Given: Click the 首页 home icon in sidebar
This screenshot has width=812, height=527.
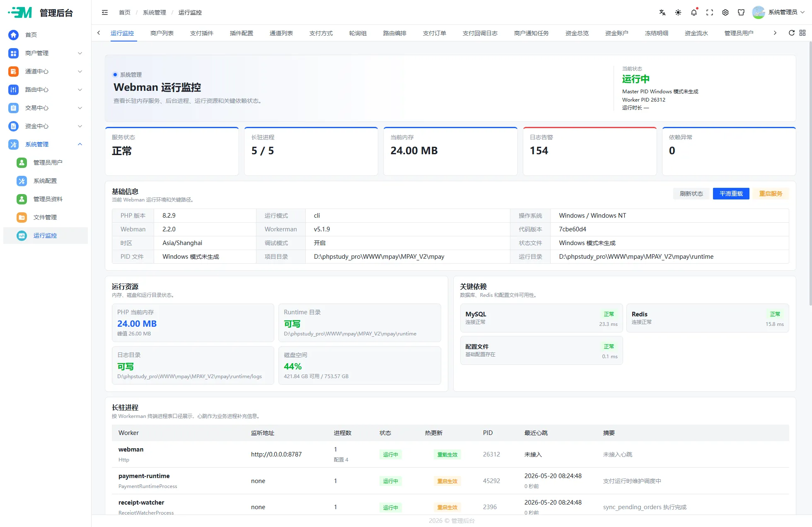Looking at the screenshot, I should 13,35.
